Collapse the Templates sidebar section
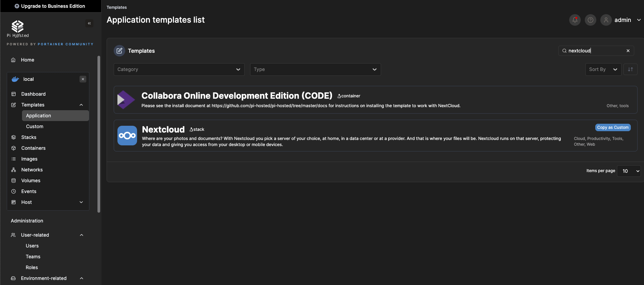The height and width of the screenshot is (285, 644). tap(81, 105)
